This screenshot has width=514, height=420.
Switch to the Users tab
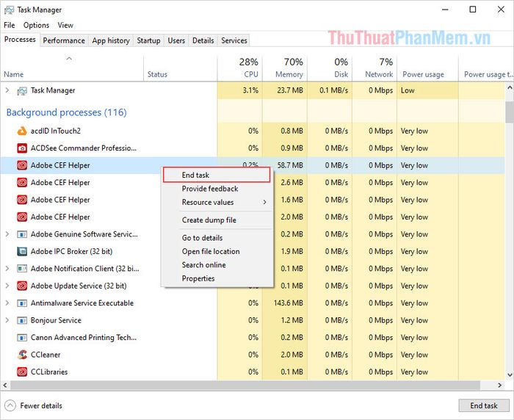(176, 40)
